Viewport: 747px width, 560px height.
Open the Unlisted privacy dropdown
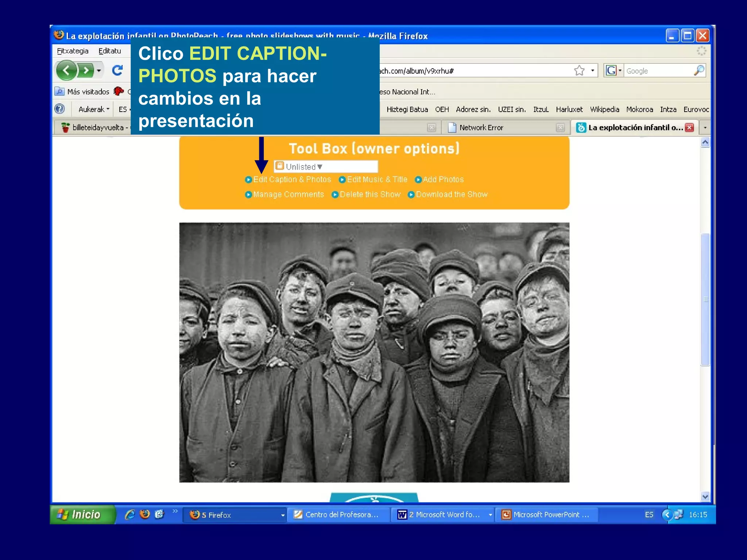click(x=326, y=167)
